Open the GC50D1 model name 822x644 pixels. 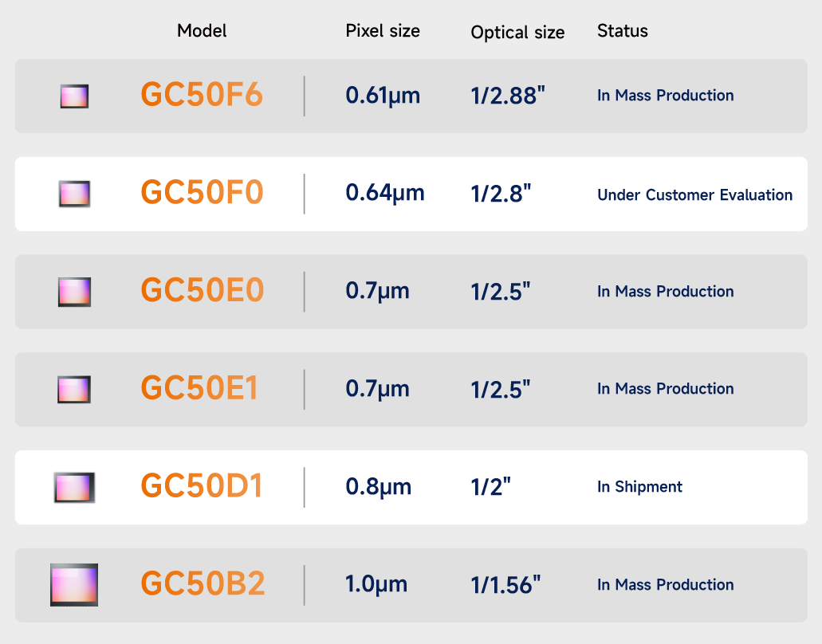[202, 487]
